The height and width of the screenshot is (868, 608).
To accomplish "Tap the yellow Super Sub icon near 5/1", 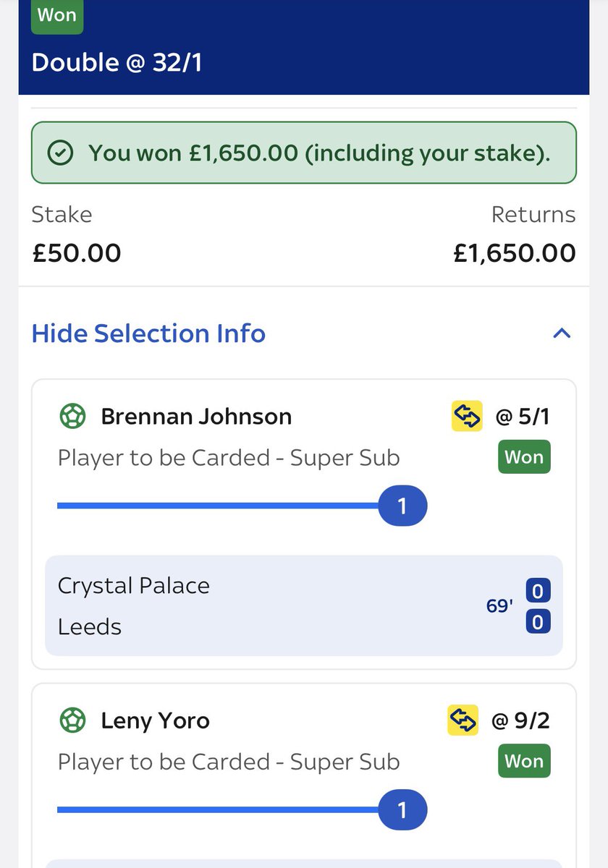I will [x=467, y=417].
